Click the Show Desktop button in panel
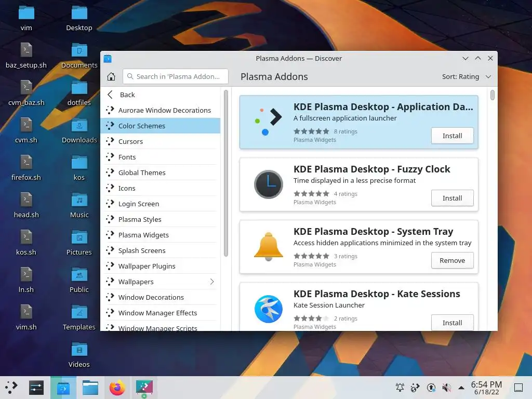Viewport: 532px width, 399px height. [x=518, y=388]
